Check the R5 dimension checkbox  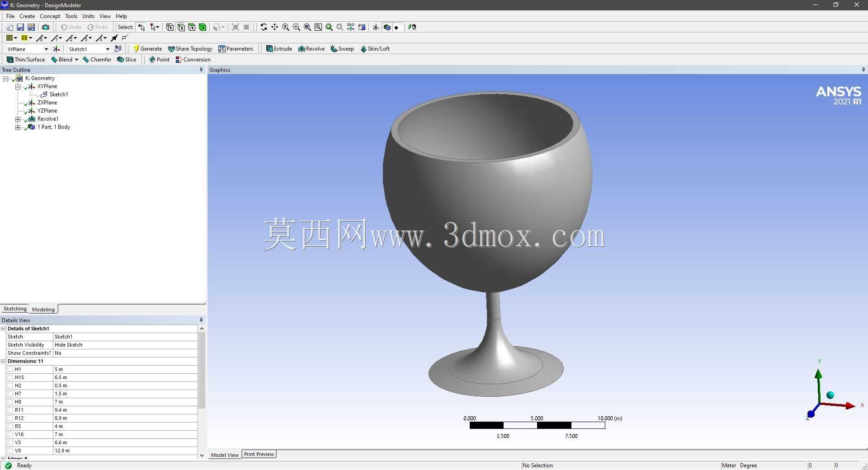pos(10,426)
